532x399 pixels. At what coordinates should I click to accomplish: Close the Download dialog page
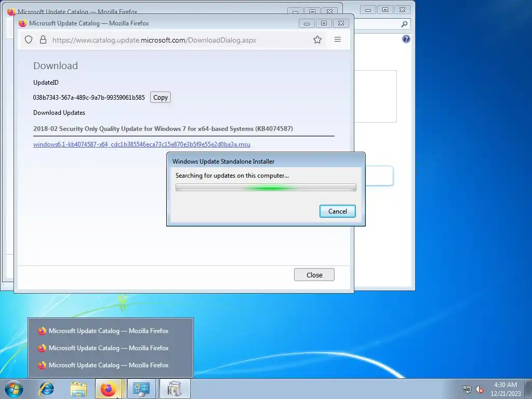314,275
